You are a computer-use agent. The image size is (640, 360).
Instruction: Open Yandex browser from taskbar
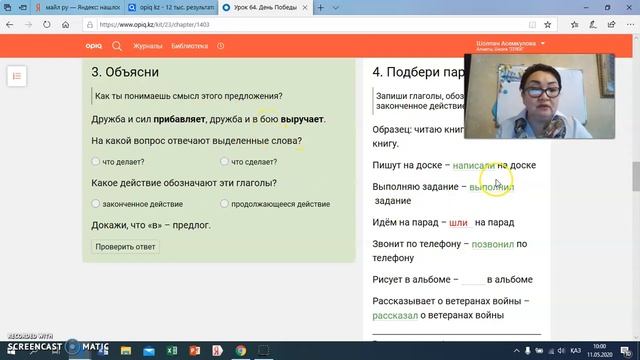(218, 351)
